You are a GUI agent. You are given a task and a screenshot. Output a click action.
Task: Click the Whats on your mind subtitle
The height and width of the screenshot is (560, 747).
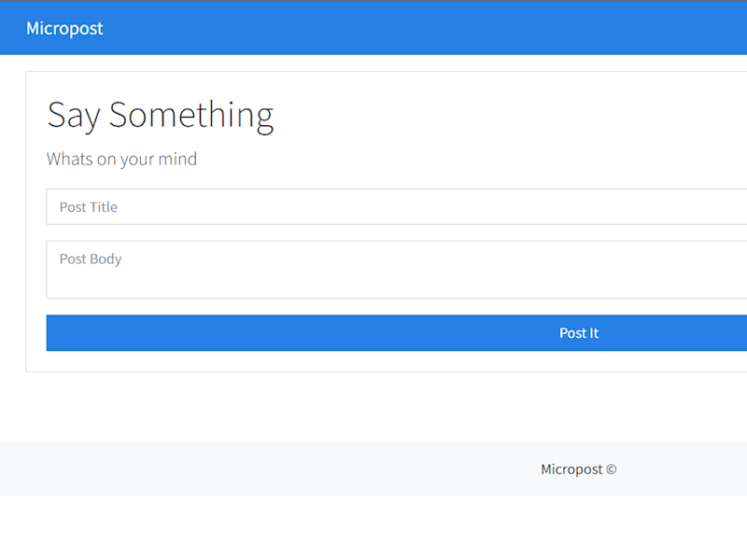click(121, 159)
